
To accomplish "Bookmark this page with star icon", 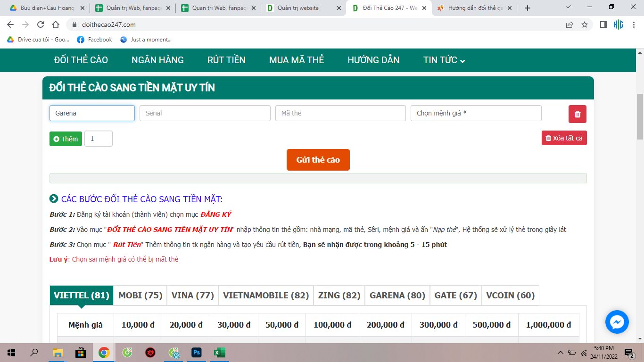I will click(585, 25).
